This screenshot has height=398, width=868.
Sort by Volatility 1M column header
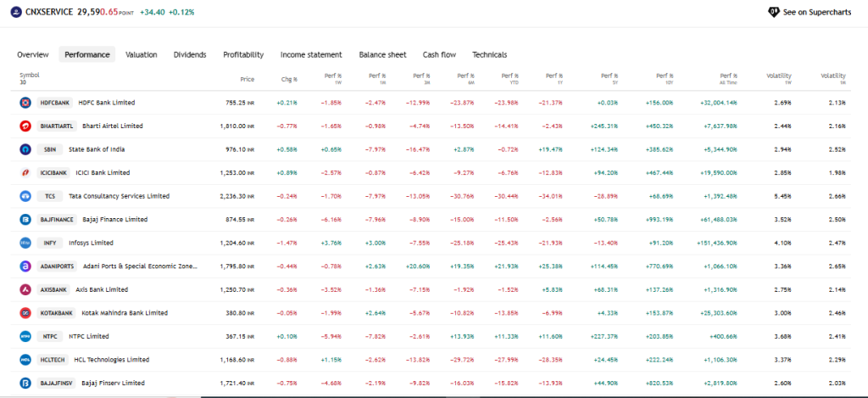tap(833, 77)
